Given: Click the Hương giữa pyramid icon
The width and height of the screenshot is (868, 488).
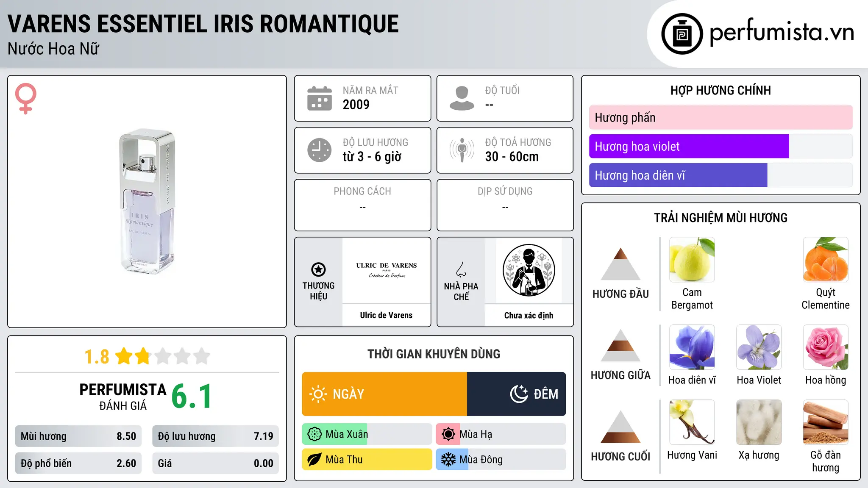Looking at the screenshot, I should pos(620,345).
